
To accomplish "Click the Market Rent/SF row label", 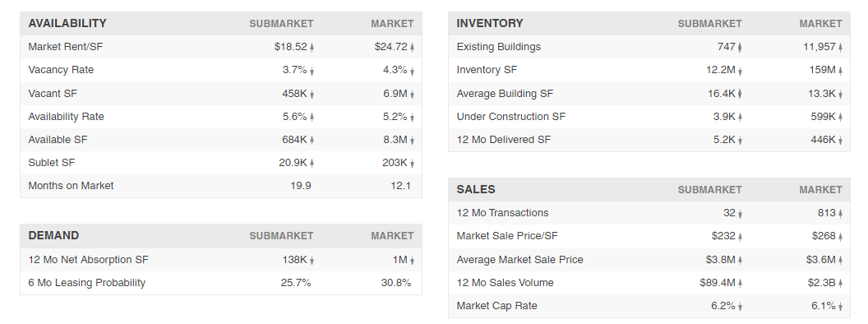I will 65,47.
